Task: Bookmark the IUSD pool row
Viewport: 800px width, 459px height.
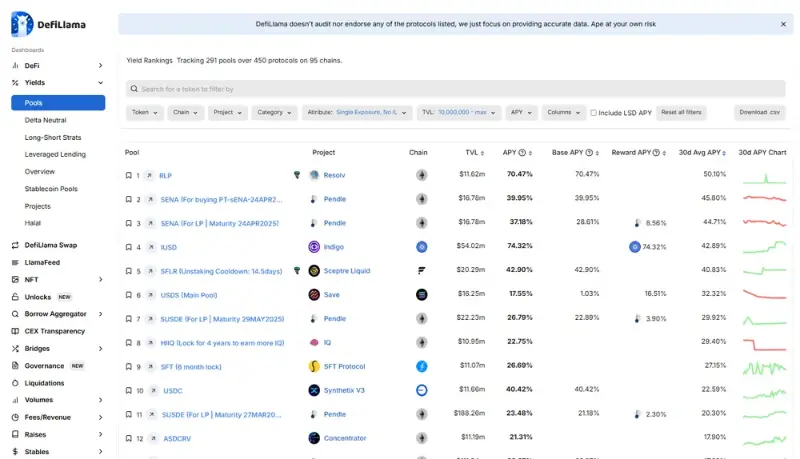Action: point(129,247)
